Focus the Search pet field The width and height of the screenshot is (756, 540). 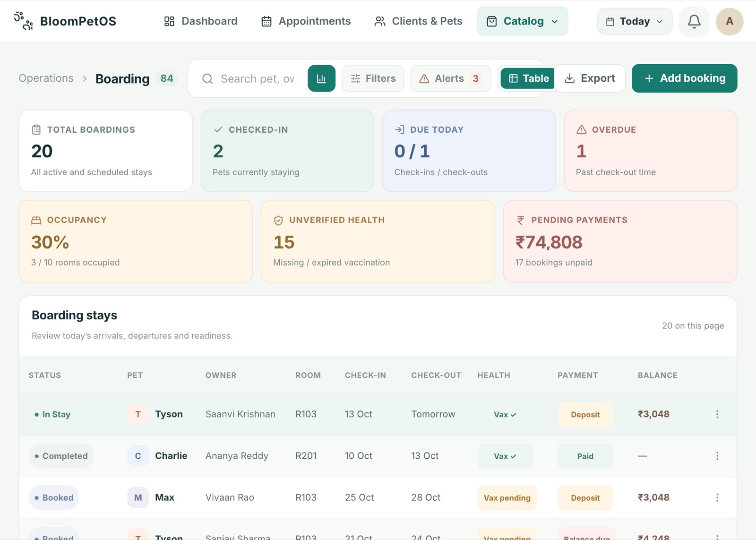click(258, 78)
